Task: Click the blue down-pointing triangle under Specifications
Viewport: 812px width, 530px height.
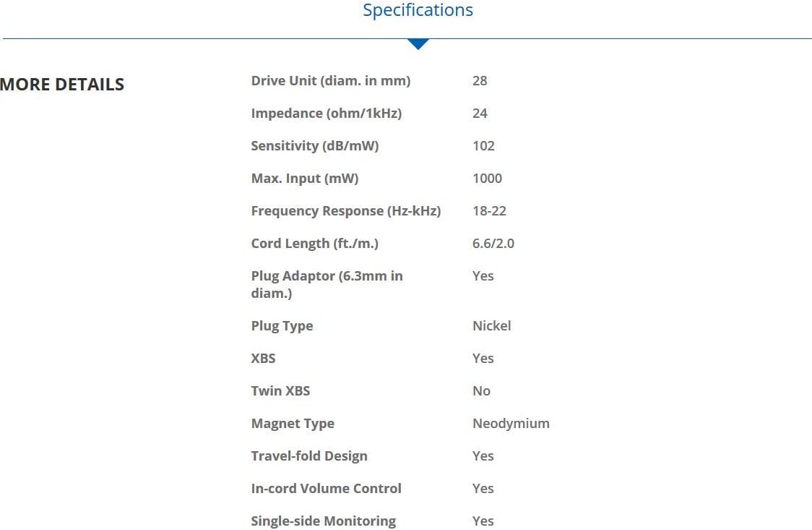Action: pyautogui.click(x=418, y=44)
